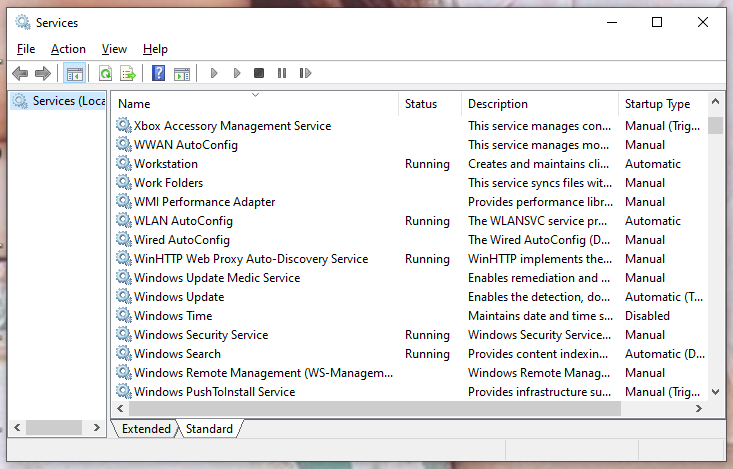Click gear icon beside Xbox Accessory Management Service

coord(124,125)
